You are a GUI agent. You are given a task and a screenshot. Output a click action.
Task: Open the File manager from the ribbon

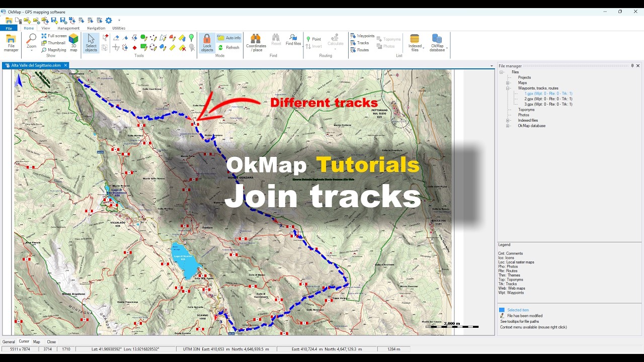coord(11,43)
